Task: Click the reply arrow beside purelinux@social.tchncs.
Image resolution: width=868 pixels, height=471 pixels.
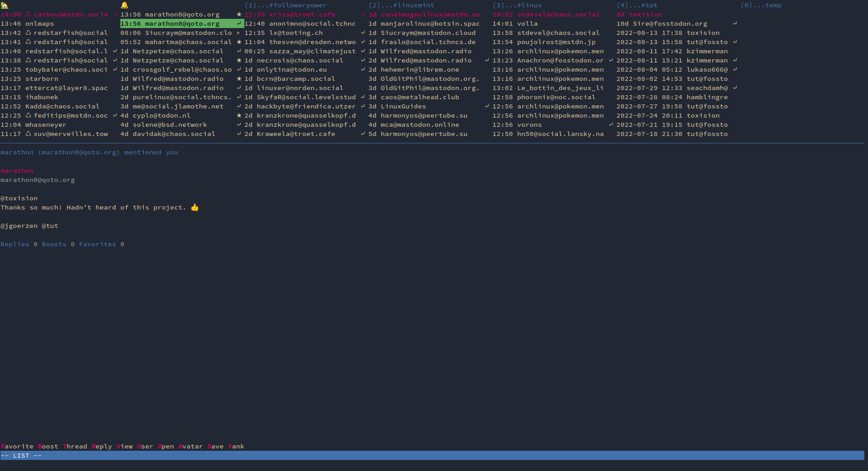Action: click(239, 97)
